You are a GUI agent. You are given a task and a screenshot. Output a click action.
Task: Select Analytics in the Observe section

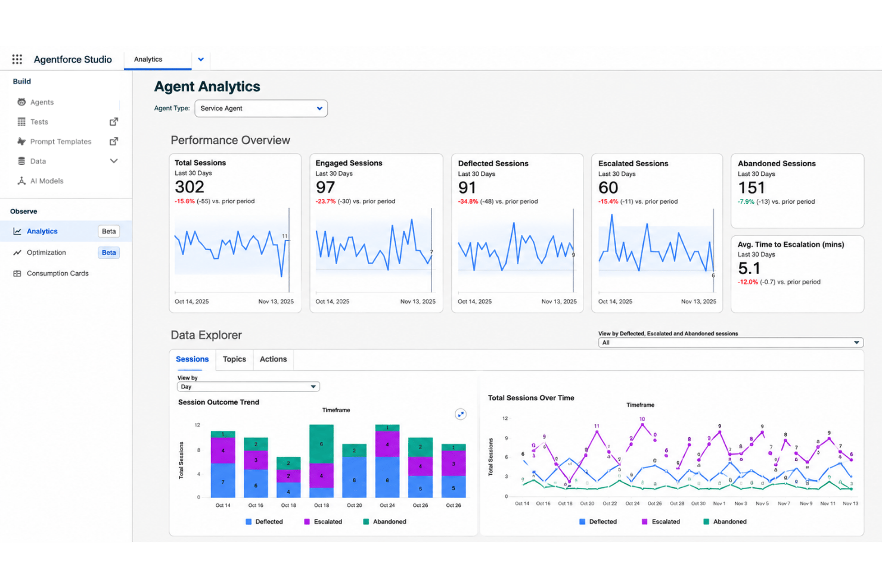42,231
